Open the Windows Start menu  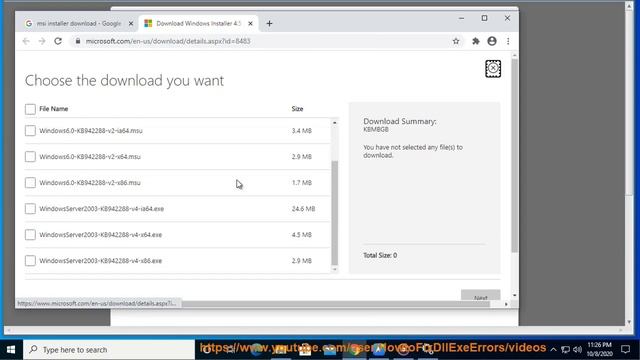point(11,350)
